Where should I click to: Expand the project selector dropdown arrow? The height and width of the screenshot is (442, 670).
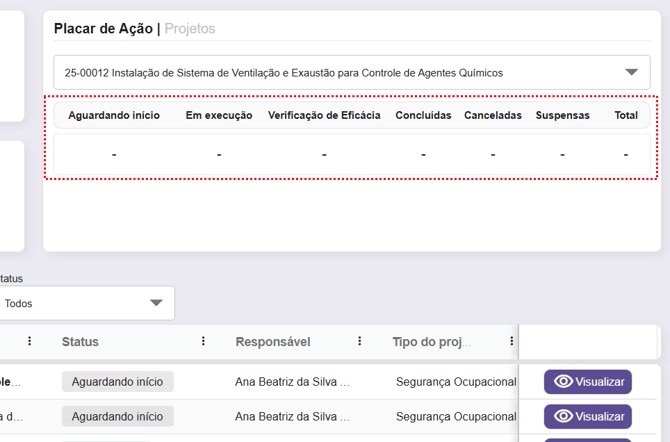coord(631,73)
